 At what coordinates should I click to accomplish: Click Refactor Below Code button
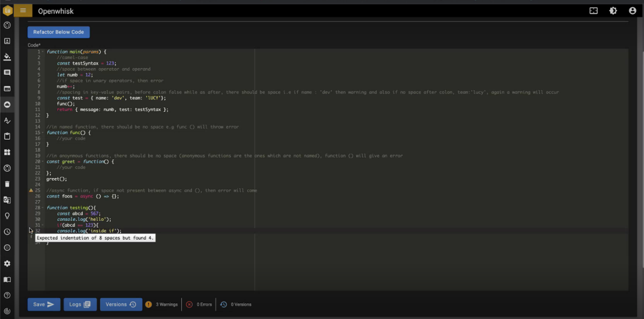[59, 32]
